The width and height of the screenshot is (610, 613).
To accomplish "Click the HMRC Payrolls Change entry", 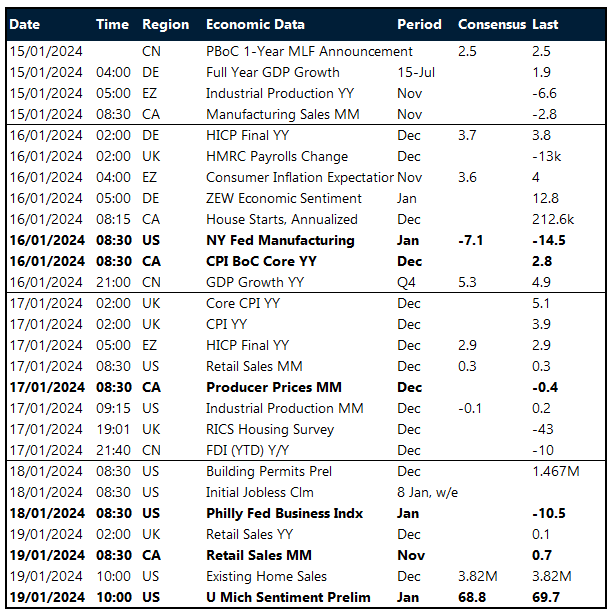I will pyautogui.click(x=277, y=156).
